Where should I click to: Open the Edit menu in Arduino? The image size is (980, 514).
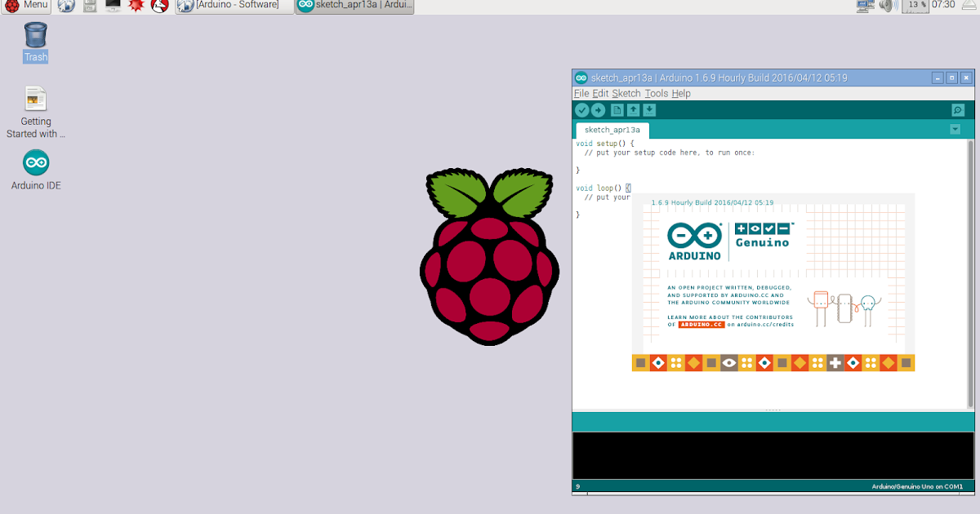[600, 94]
